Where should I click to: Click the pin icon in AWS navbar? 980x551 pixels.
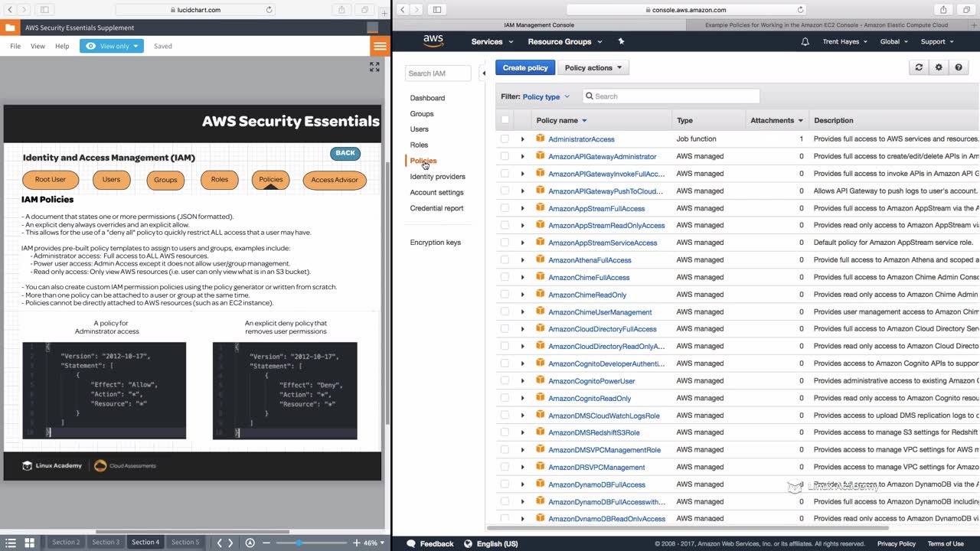pos(621,41)
